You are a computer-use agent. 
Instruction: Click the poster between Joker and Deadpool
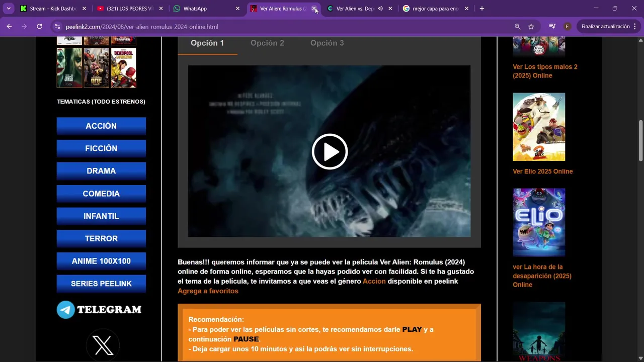[97, 68]
